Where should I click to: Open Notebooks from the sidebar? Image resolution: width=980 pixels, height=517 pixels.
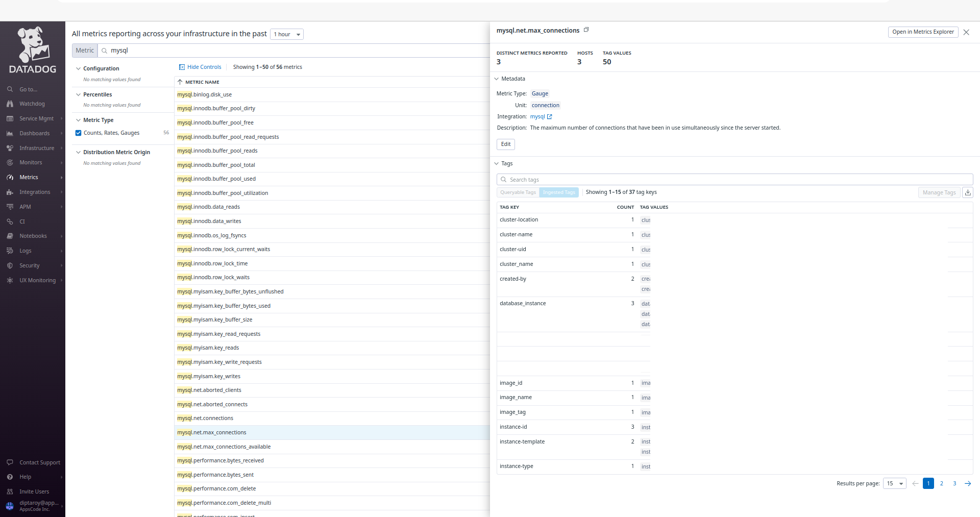pyautogui.click(x=33, y=235)
